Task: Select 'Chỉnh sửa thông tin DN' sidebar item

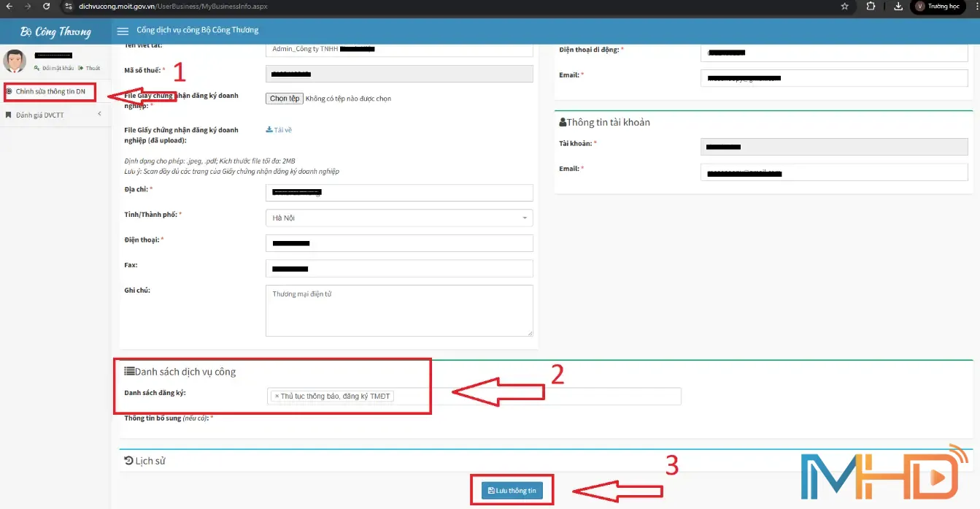Action: pyautogui.click(x=50, y=91)
